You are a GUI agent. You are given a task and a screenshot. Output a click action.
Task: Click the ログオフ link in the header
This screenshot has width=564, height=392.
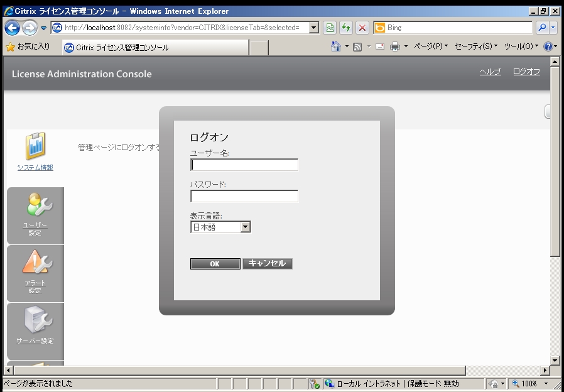coord(526,72)
